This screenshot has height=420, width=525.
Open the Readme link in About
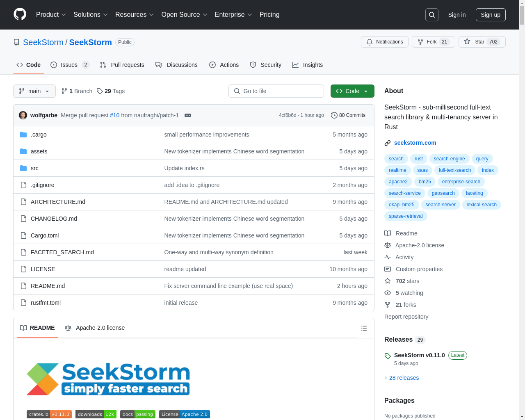coord(401,233)
